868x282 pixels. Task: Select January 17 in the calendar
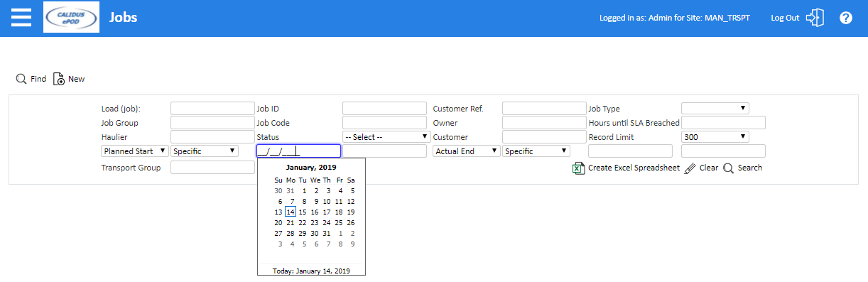pyautogui.click(x=326, y=212)
